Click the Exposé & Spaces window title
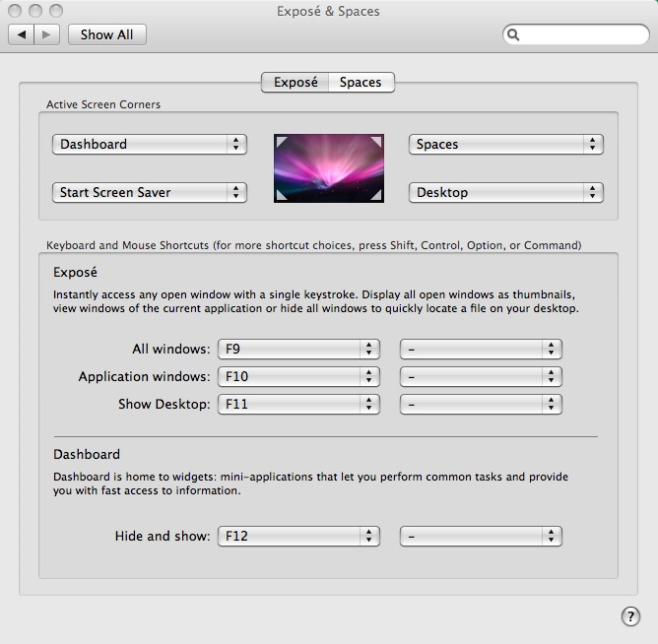The image size is (658, 644). pos(328,11)
